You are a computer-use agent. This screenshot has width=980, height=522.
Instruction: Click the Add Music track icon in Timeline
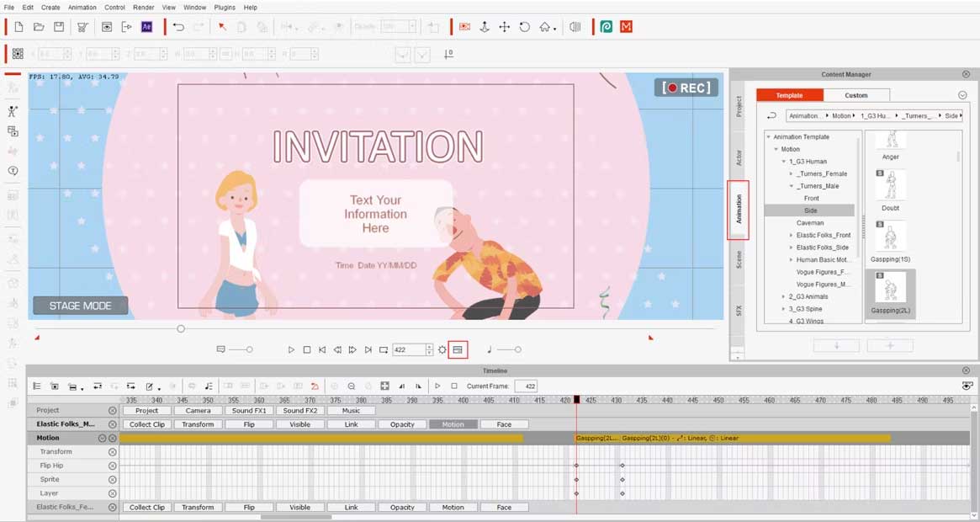tap(207, 386)
